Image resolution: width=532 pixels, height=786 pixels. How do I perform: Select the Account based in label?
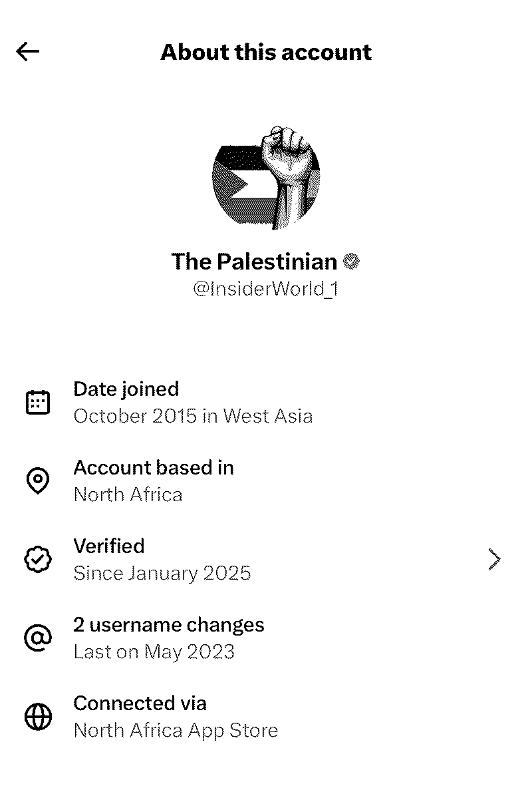(x=153, y=468)
